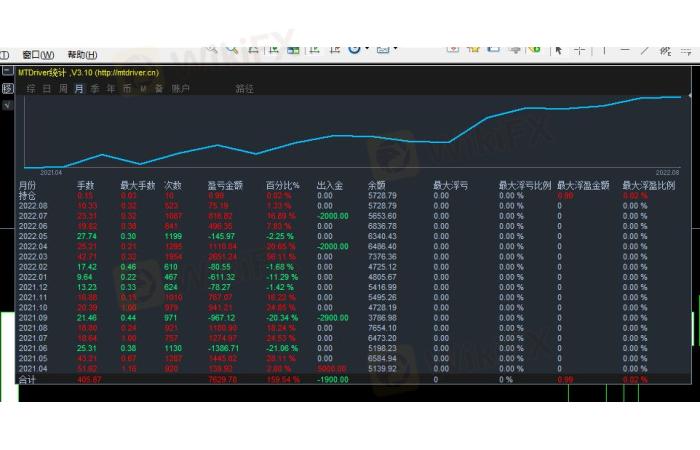Image resolution: width=700 pixels, height=450 pixels.
Task: Click the 移 move panel button
Action: click(x=7, y=89)
